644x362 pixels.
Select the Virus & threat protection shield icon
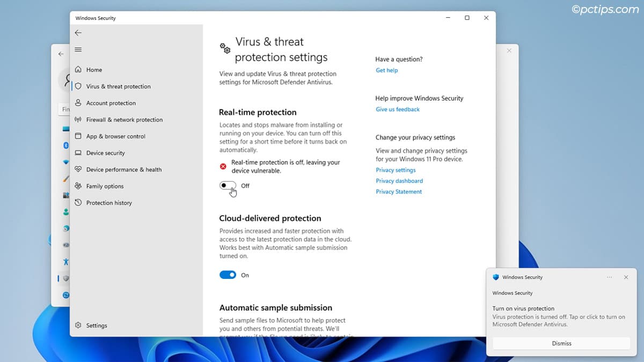click(x=78, y=86)
